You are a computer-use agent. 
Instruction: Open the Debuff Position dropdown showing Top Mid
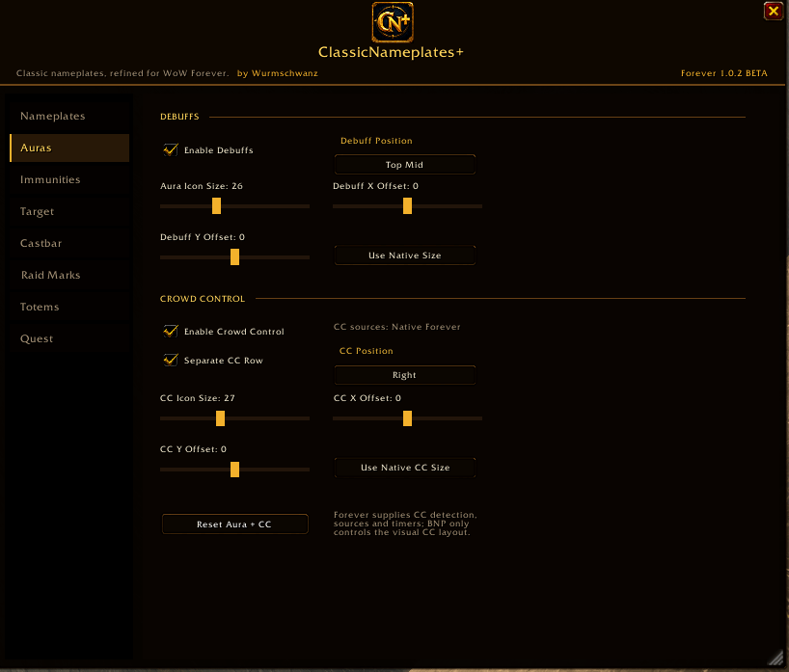tap(404, 165)
